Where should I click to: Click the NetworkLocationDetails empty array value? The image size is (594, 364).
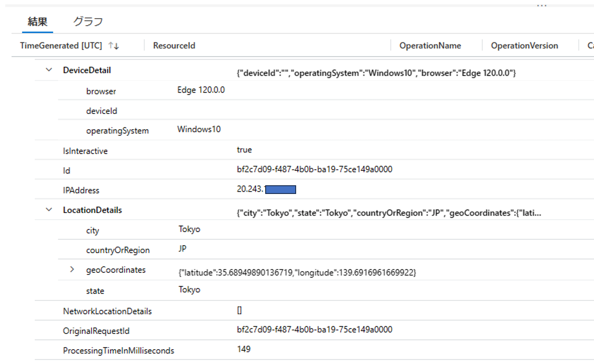[x=240, y=311]
